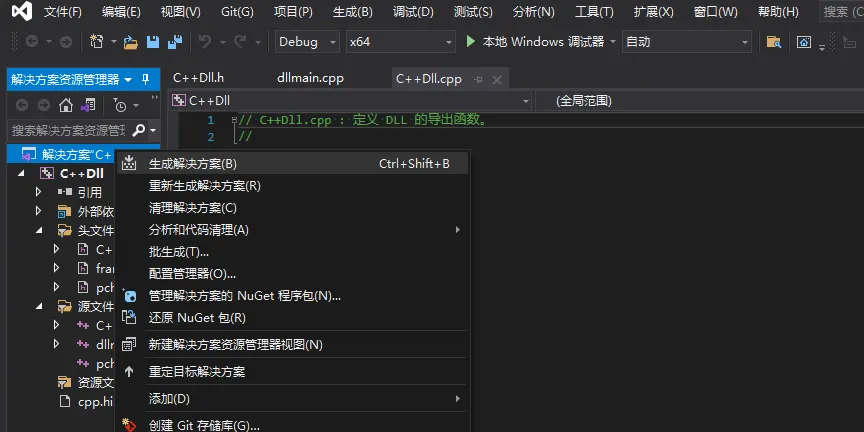Image resolution: width=864 pixels, height=432 pixels.
Task: Open the undo history dropdown arrow
Action: [223, 42]
